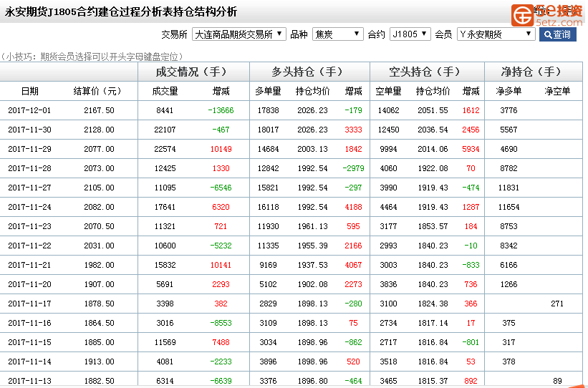
Task: Open the 品种 焦炭 dropdown
Action: point(337,34)
